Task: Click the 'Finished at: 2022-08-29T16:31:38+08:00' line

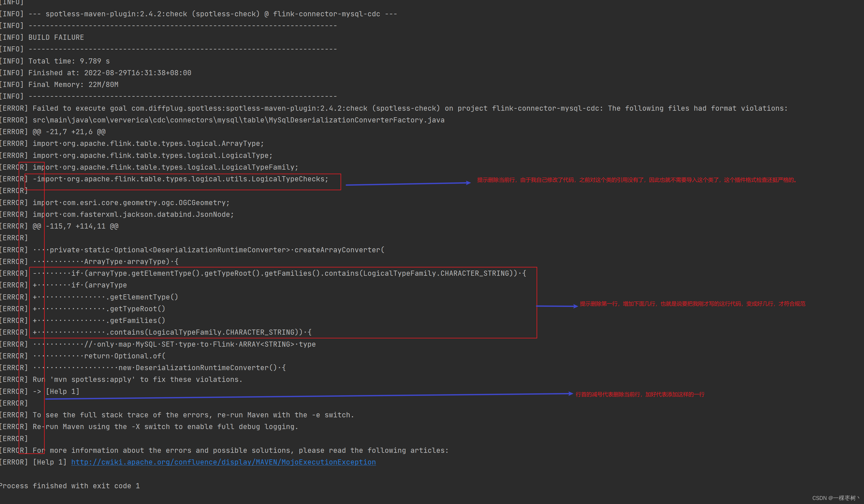Action: [96, 73]
